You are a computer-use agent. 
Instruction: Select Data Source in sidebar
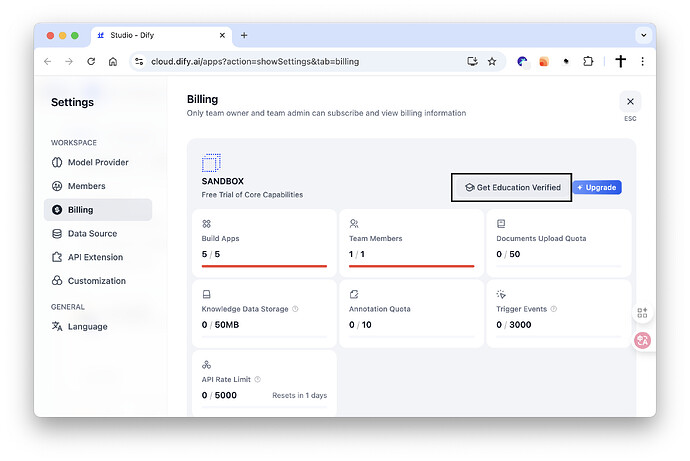[x=92, y=233]
